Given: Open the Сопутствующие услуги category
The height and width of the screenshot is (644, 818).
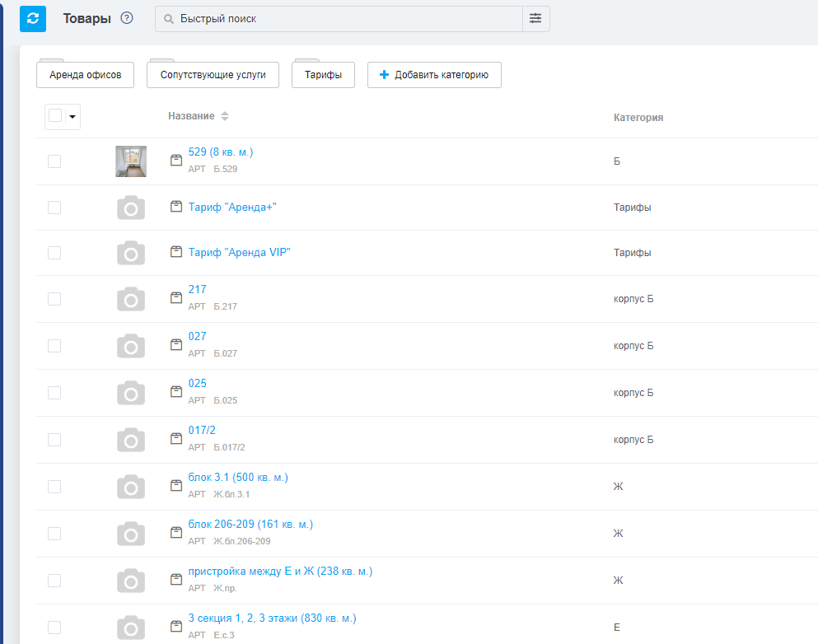Looking at the screenshot, I should 213,75.
